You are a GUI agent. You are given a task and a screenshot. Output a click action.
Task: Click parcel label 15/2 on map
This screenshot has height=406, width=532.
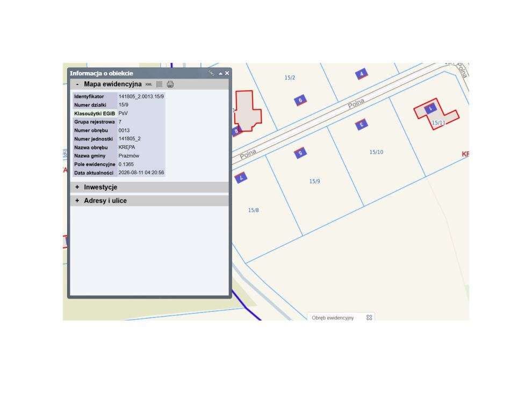tap(290, 78)
